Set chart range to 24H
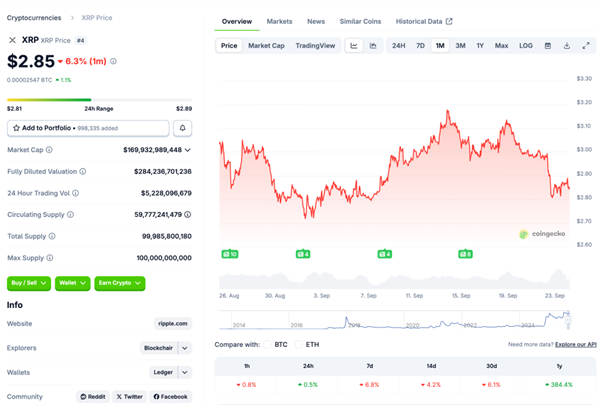Image resolution: width=602 pixels, height=405 pixels. click(399, 46)
